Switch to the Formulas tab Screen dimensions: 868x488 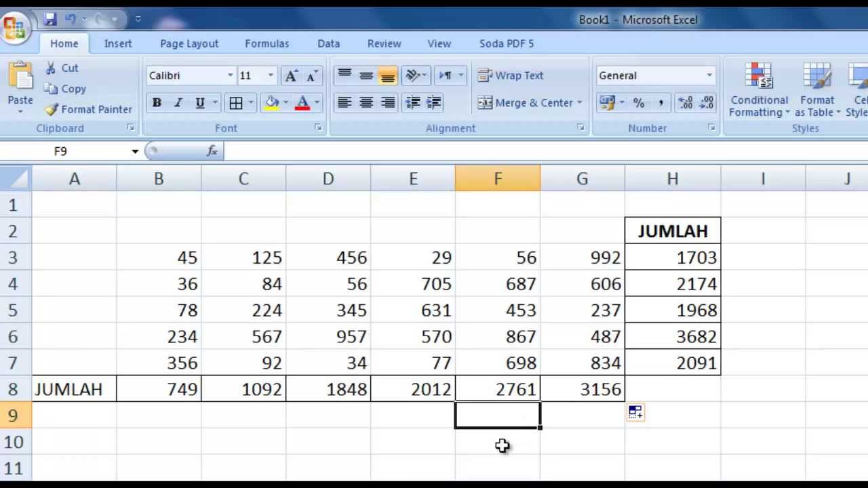[x=267, y=43]
